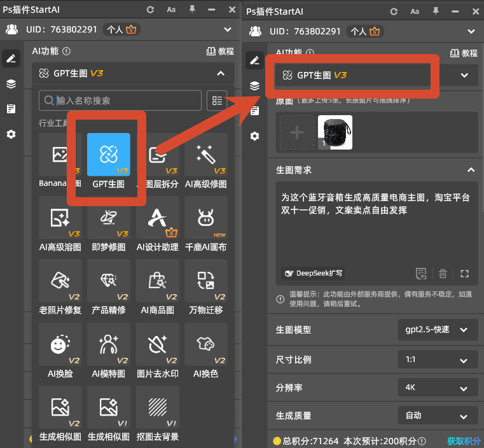484x448 pixels.
Task: Pin the right StartAI panel
Action: coord(436,11)
